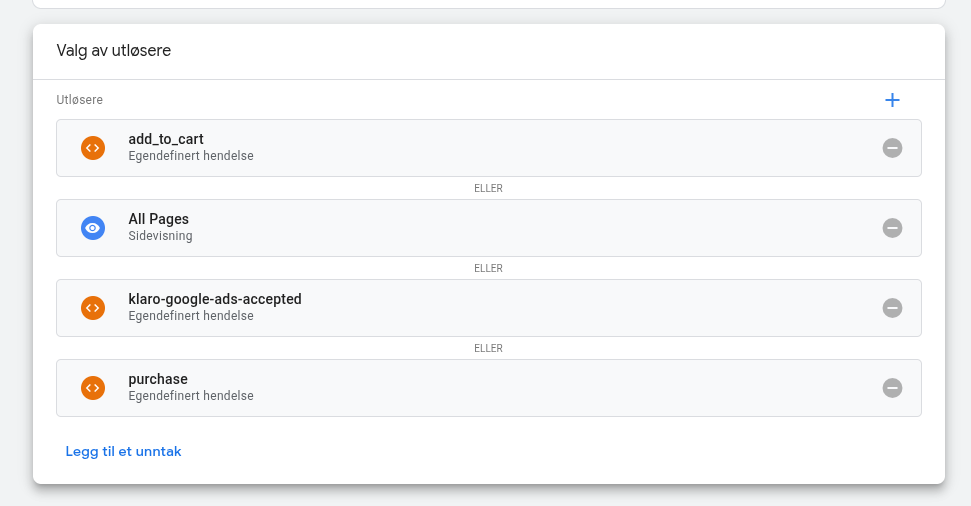Click 'Egendefinert hendelse' under purchase
971x506 pixels.
click(x=190, y=396)
